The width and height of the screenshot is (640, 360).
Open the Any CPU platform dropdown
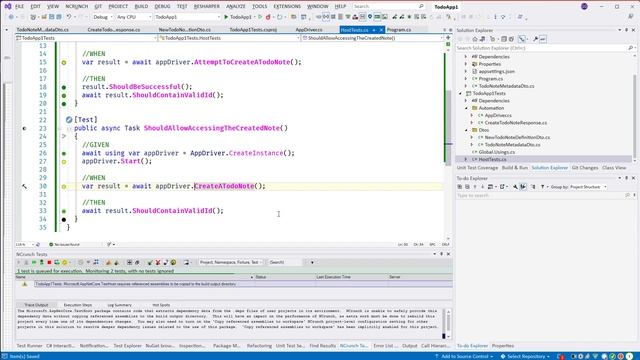(133, 17)
